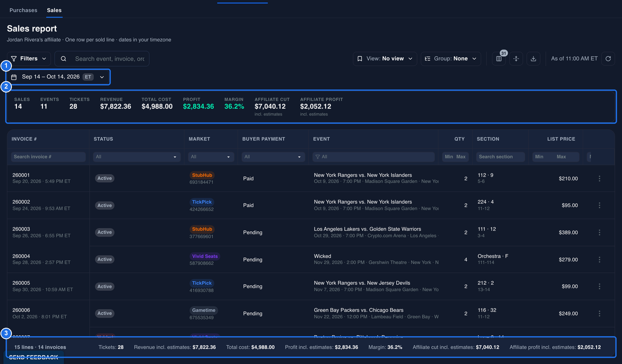This screenshot has width=622, height=364.
Task: Click the Qty Min filter field
Action: [449, 157]
